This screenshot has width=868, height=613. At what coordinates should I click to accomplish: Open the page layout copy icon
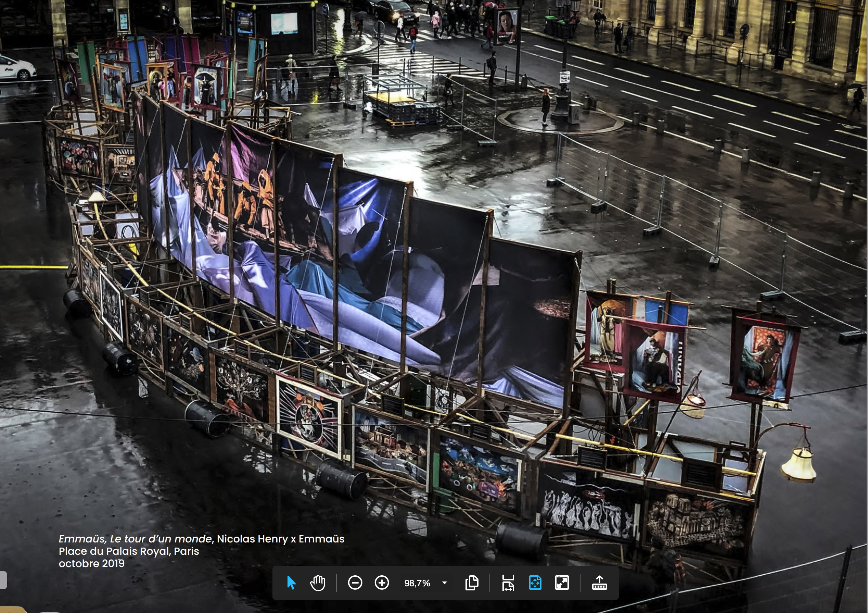[472, 583]
